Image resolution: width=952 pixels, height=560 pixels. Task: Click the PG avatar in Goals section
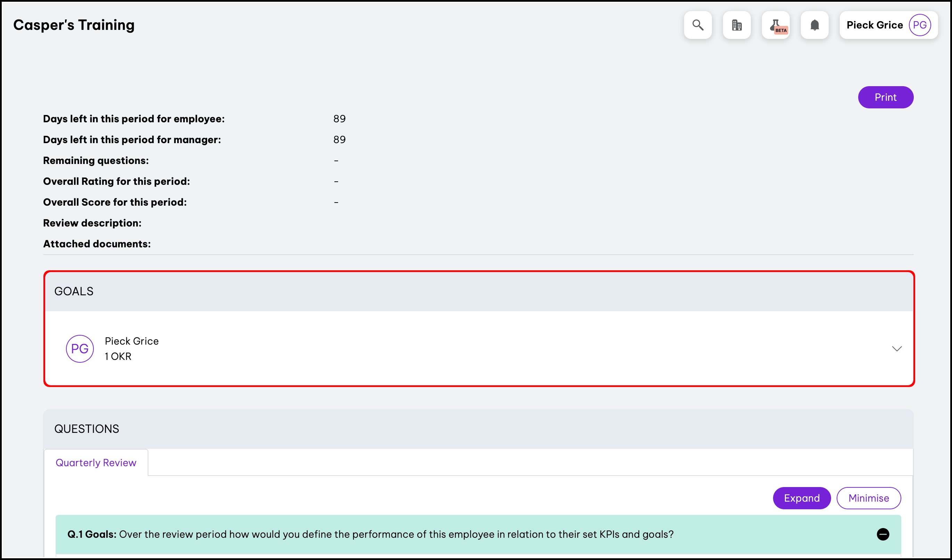(80, 348)
